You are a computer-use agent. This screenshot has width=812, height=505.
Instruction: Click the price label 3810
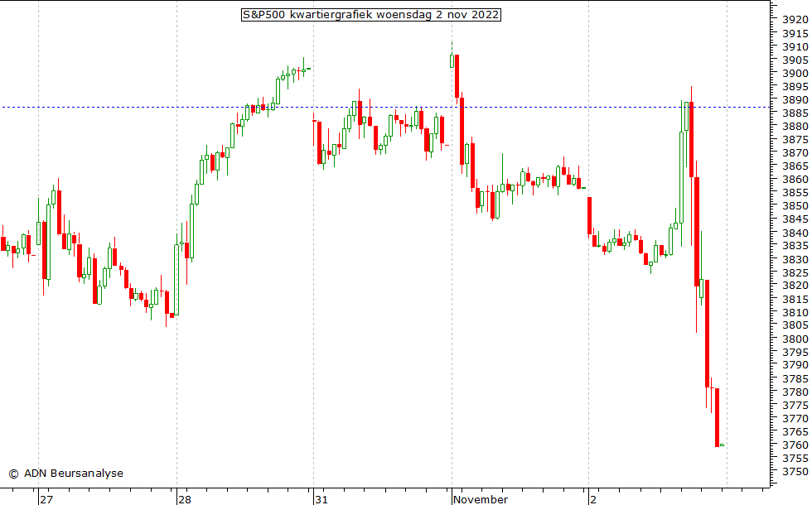click(x=795, y=313)
